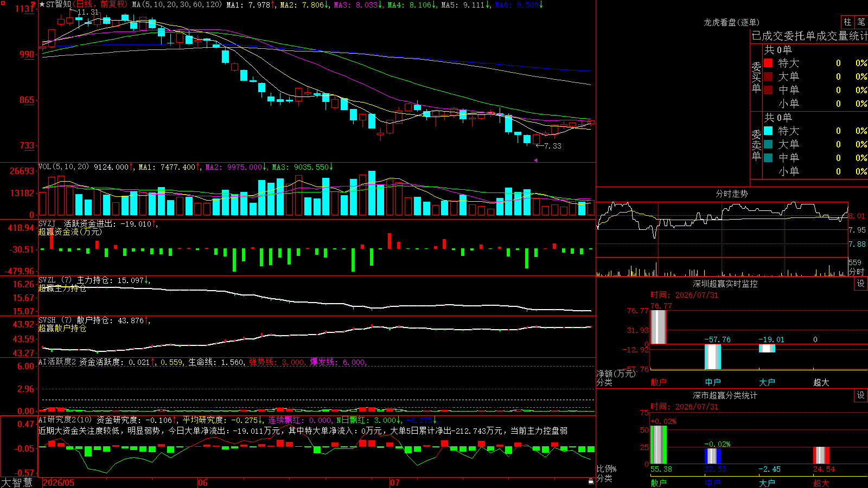
Task: Click the 大户 bar showing -19.01
Action: pos(767,348)
